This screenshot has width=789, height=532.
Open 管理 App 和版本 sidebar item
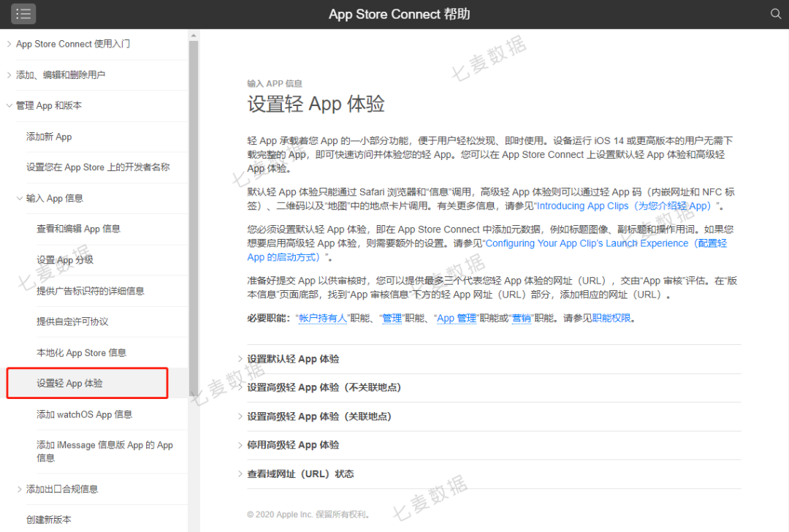(48, 106)
